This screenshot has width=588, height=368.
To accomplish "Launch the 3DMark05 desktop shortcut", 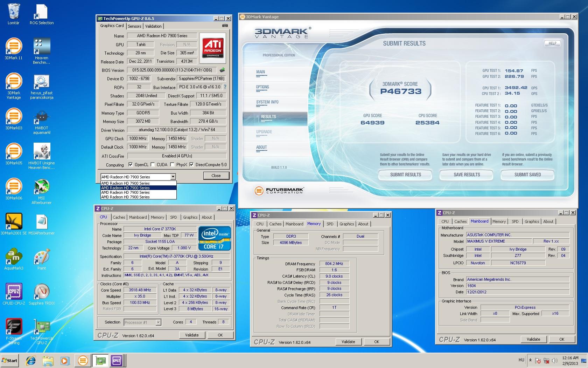I will (13, 154).
